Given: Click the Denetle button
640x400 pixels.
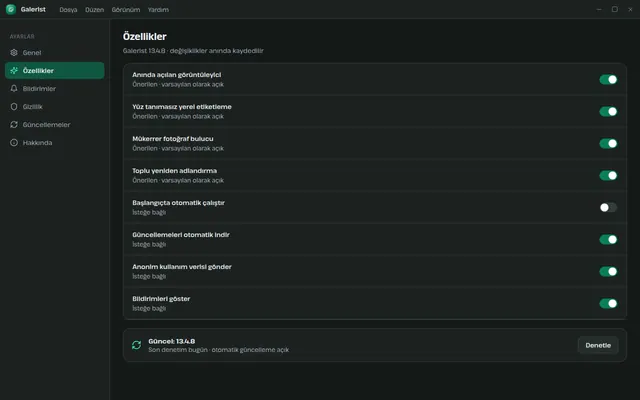Looking at the screenshot, I should (x=598, y=345).
